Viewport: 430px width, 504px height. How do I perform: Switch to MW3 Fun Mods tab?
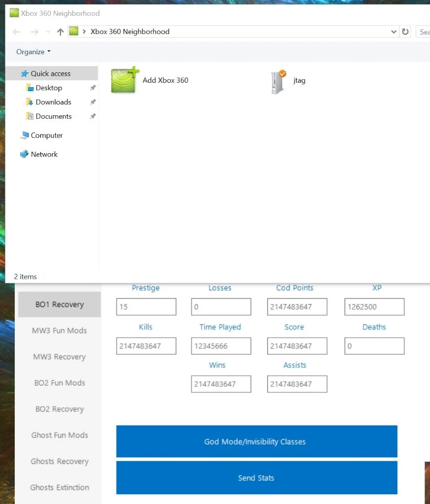click(x=60, y=331)
